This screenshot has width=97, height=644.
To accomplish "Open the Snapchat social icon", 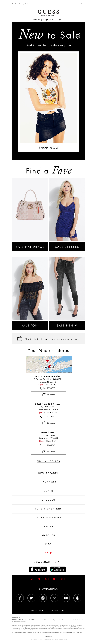I will click(x=77, y=598).
